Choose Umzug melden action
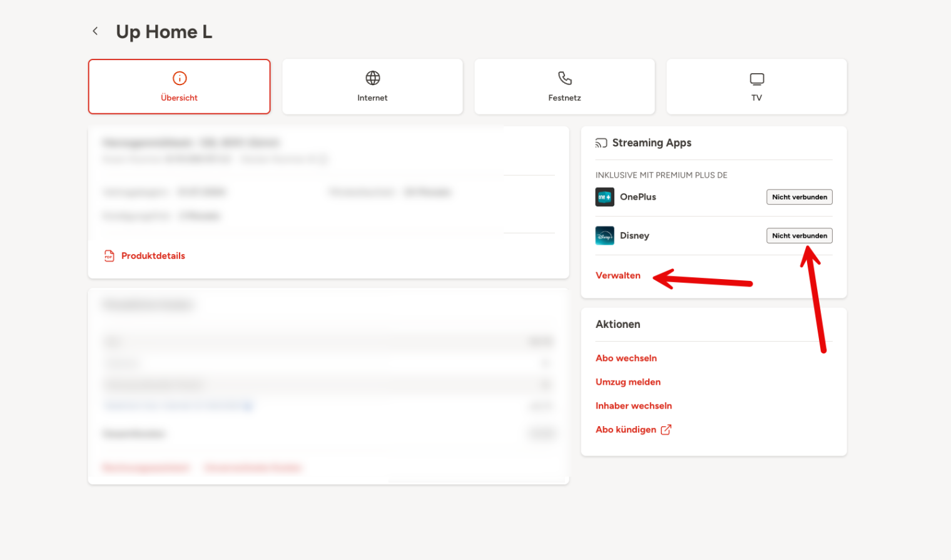The height and width of the screenshot is (560, 951). tap(628, 382)
